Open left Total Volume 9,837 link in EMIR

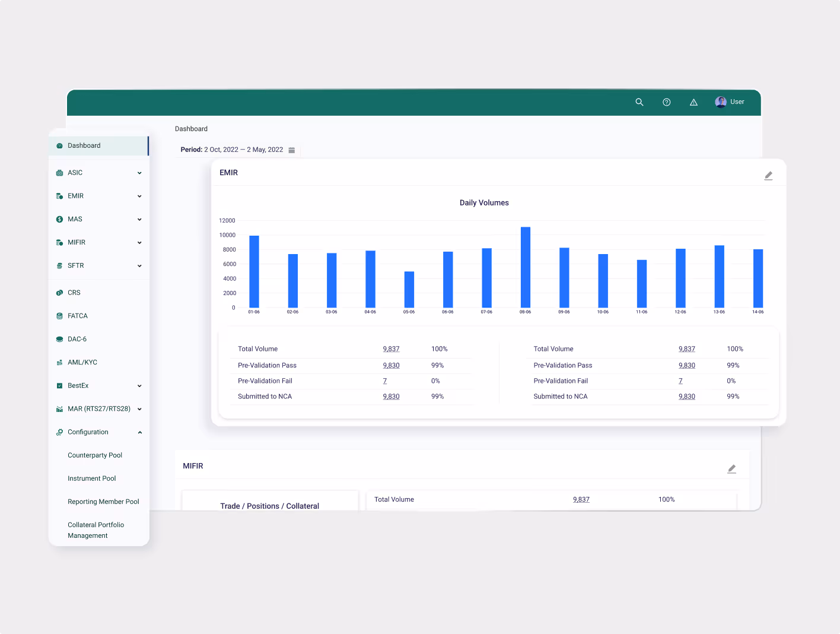click(x=392, y=349)
